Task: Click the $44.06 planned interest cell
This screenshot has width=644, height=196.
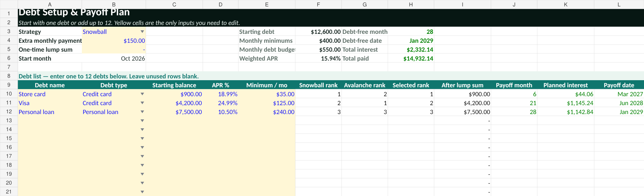Action: click(566, 94)
